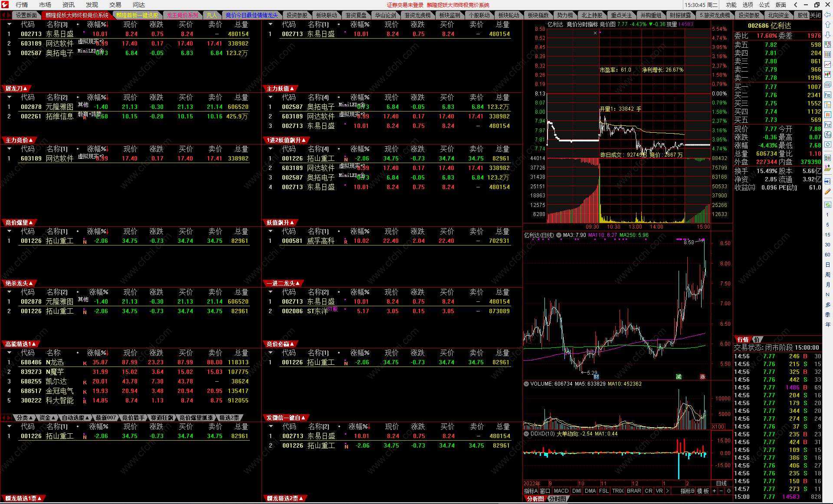Click the plus zoom icon under chart
The image size is (833, 504).
pos(714,491)
